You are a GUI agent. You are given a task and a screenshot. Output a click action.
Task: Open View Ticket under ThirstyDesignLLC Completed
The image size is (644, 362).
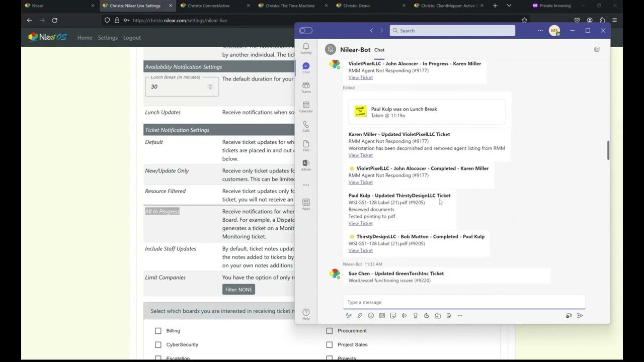pos(361,250)
